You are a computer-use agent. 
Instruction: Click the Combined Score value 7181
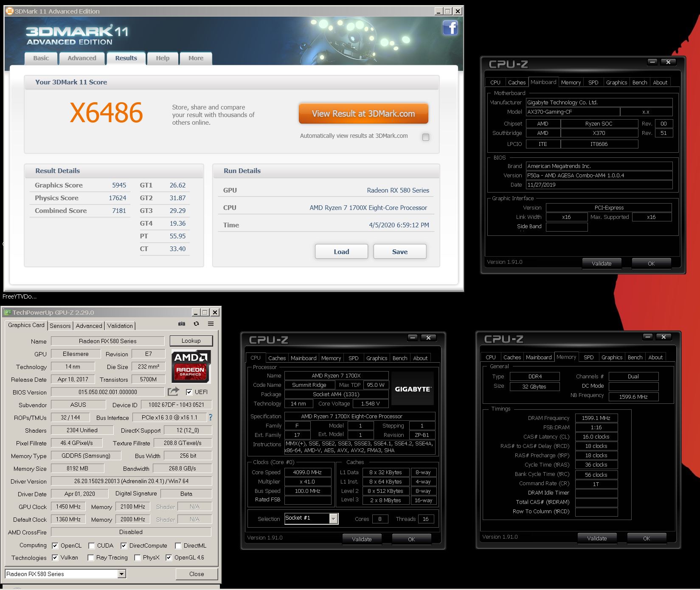pyautogui.click(x=119, y=211)
